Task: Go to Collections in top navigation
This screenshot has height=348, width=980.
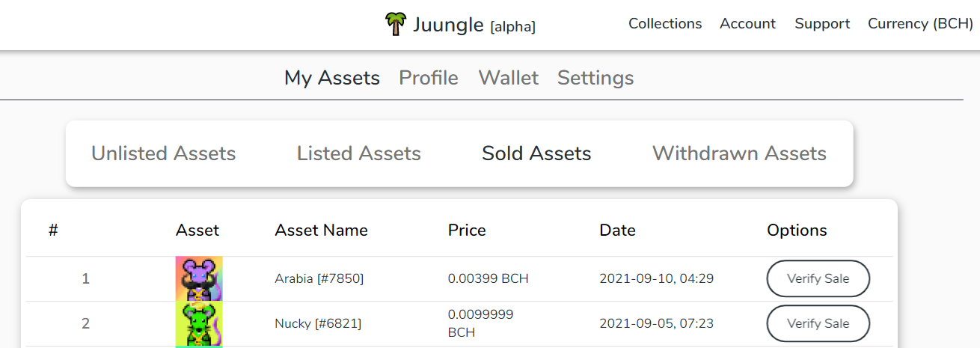Action: [665, 24]
